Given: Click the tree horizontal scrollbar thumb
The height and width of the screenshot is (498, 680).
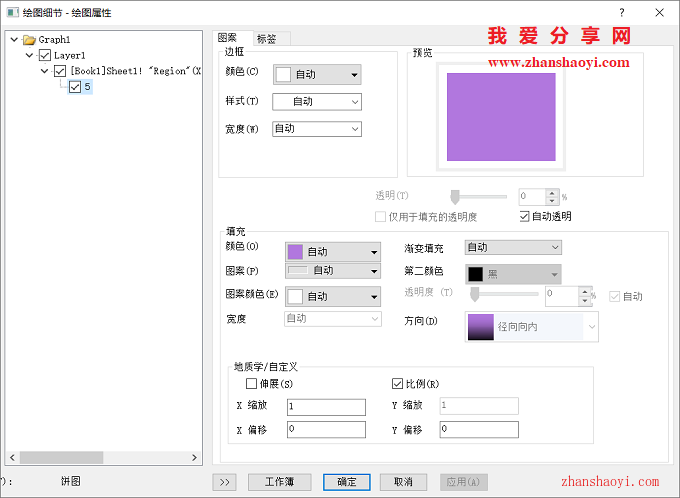Looking at the screenshot, I should (61, 458).
